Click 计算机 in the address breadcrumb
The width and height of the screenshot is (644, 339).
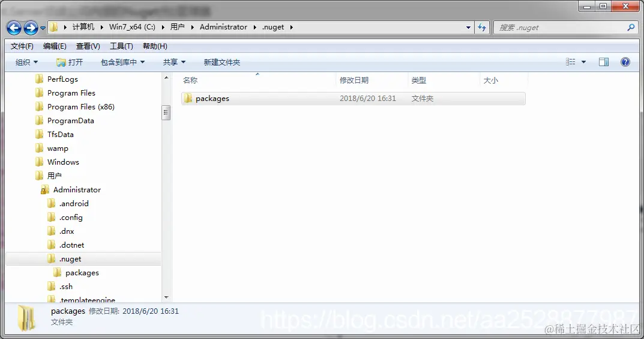(x=83, y=27)
